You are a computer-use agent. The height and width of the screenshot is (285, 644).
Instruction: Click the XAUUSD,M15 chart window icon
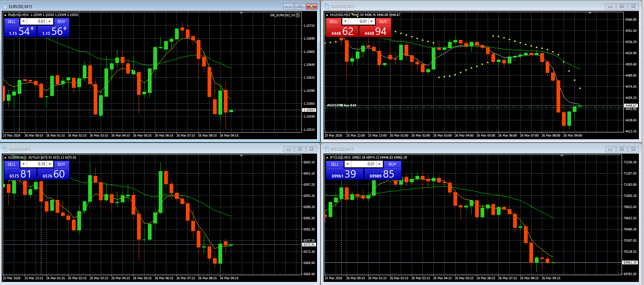pyautogui.click(x=327, y=6)
